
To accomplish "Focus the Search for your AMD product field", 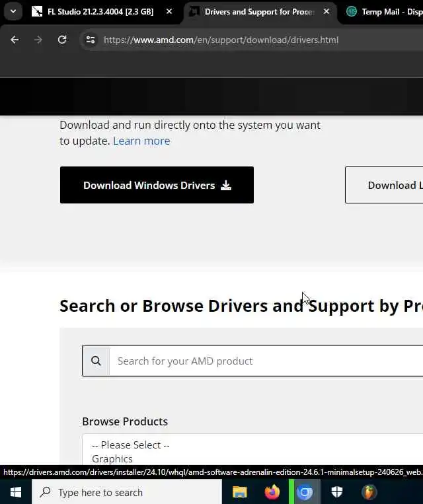I will [x=266, y=361].
